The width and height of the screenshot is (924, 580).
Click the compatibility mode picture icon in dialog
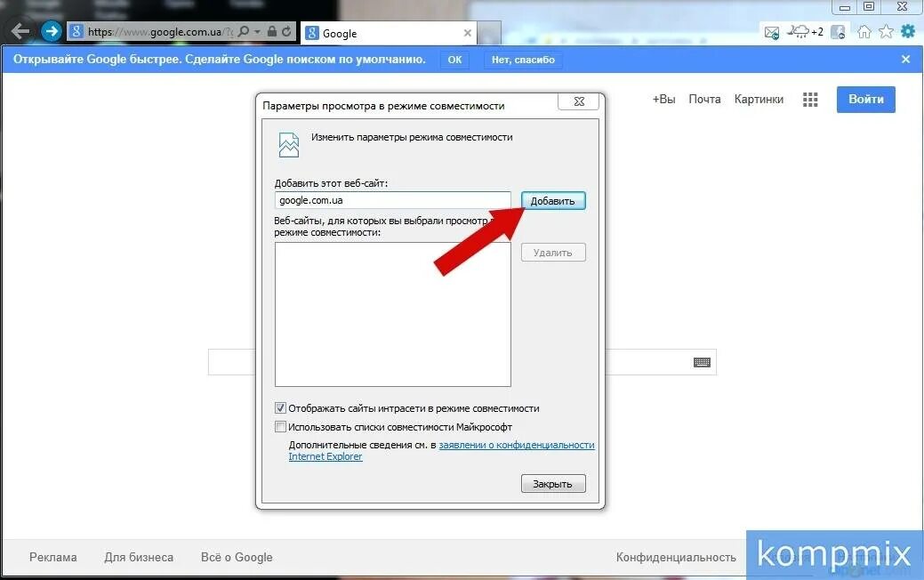pyautogui.click(x=288, y=145)
